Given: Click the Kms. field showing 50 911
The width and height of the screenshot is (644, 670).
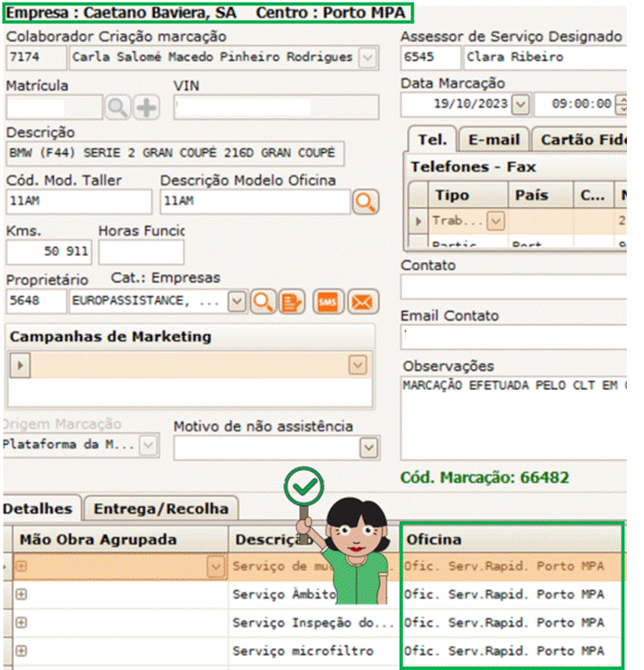Looking at the screenshot, I should (49, 251).
